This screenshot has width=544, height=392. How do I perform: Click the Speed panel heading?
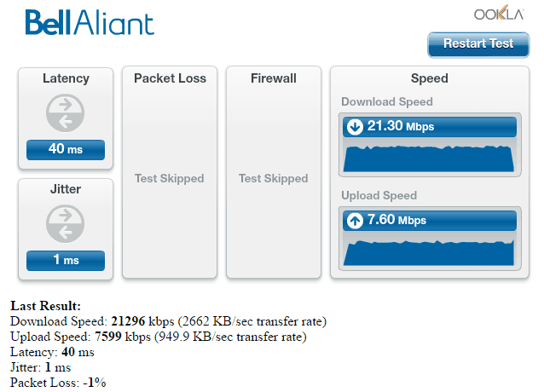click(x=429, y=78)
